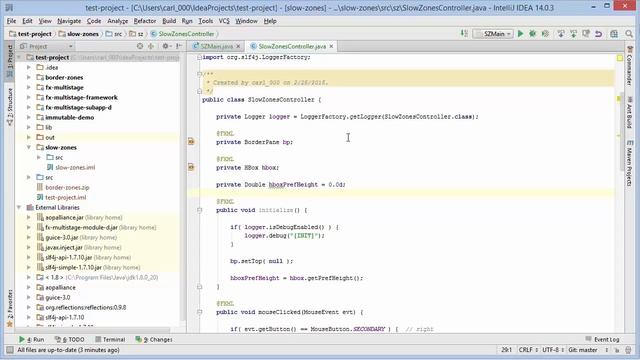Expand the guice-3.0.jar library
Screen dimensions: 640x360
[x=29, y=237]
